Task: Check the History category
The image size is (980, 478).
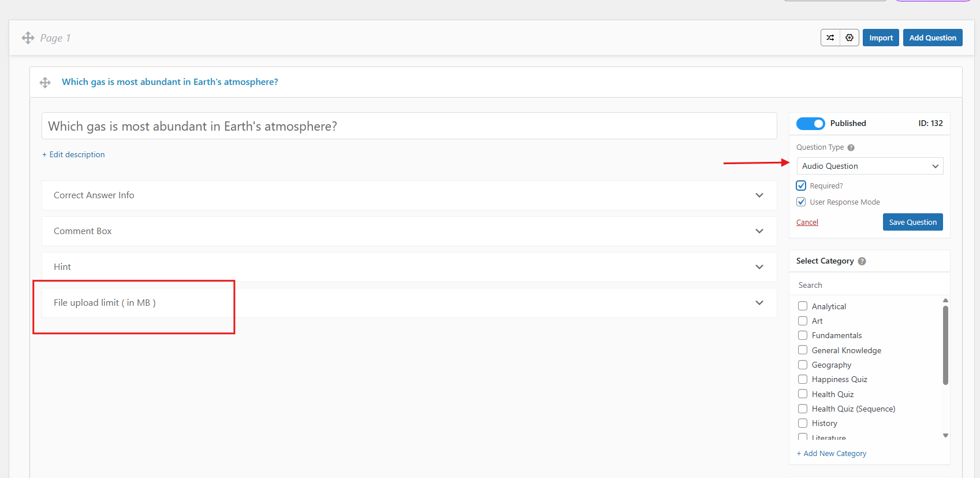Action: pyautogui.click(x=803, y=423)
